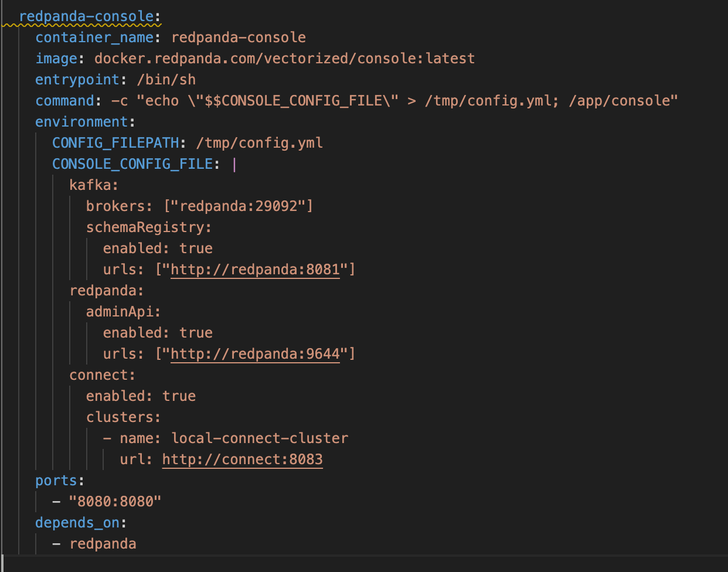The height and width of the screenshot is (572, 728).
Task: Click the depends_on key
Action: click(x=77, y=523)
